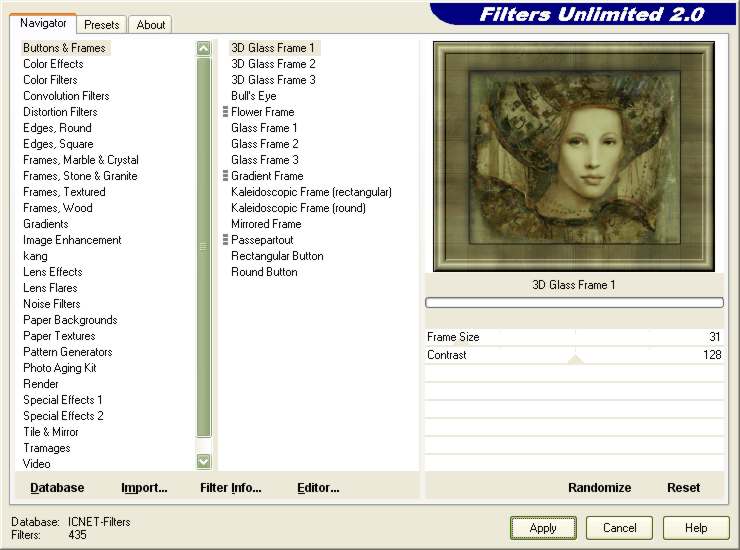Click the grip icon beside Passepartout
740x550 pixels.
226,240
